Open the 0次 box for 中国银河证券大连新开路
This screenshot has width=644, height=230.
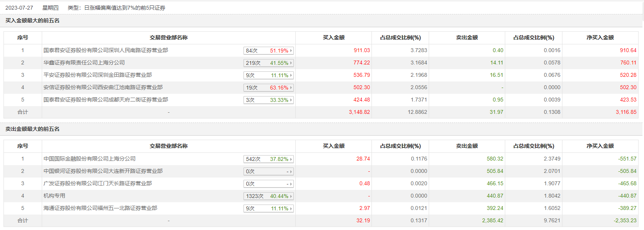(269, 171)
